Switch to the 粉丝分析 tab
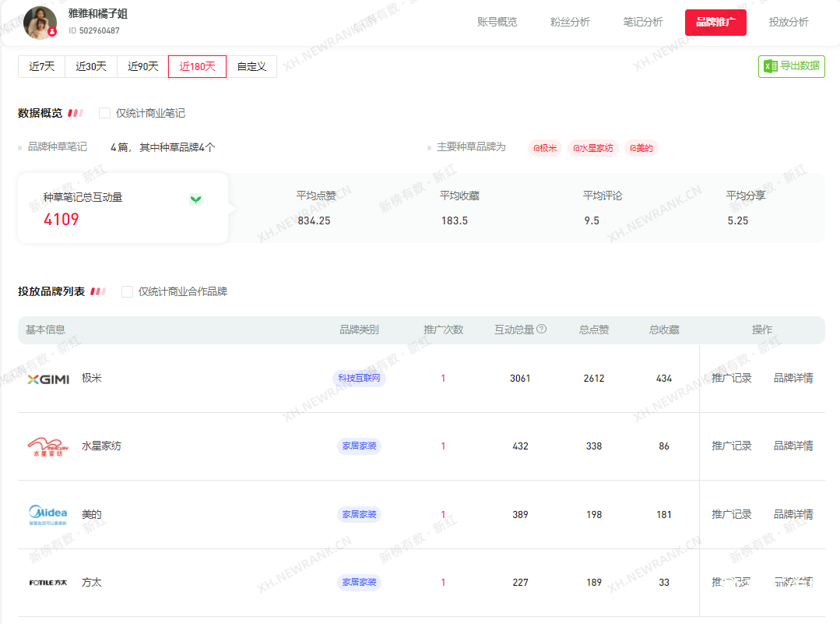The image size is (840, 624). point(570,22)
